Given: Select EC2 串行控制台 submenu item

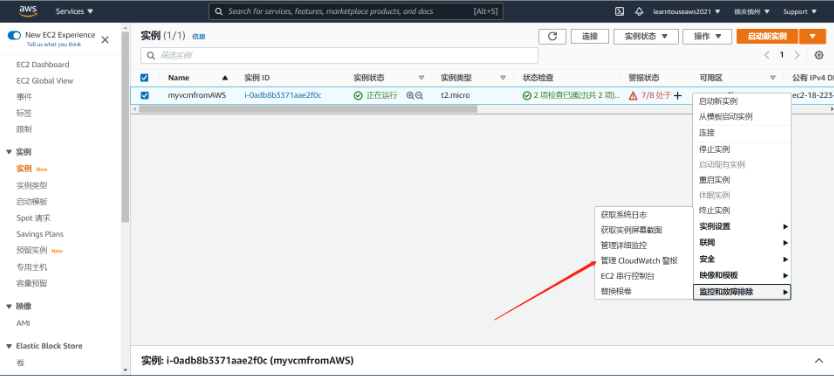Looking at the screenshot, I should 628,276.
